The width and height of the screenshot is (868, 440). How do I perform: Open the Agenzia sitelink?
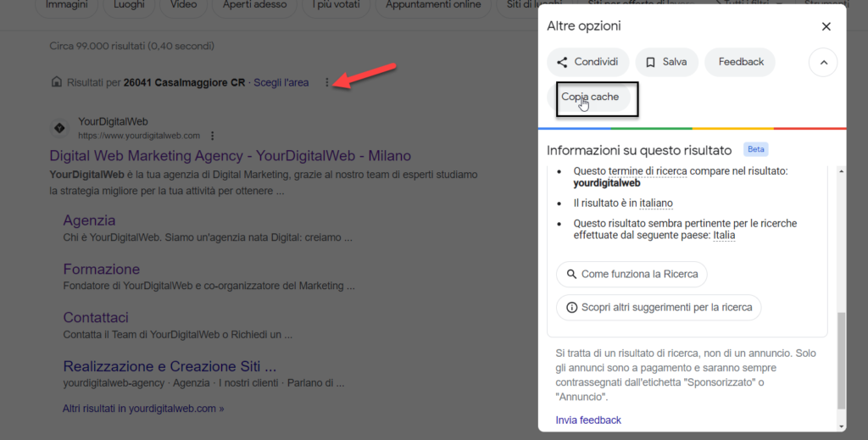(89, 220)
